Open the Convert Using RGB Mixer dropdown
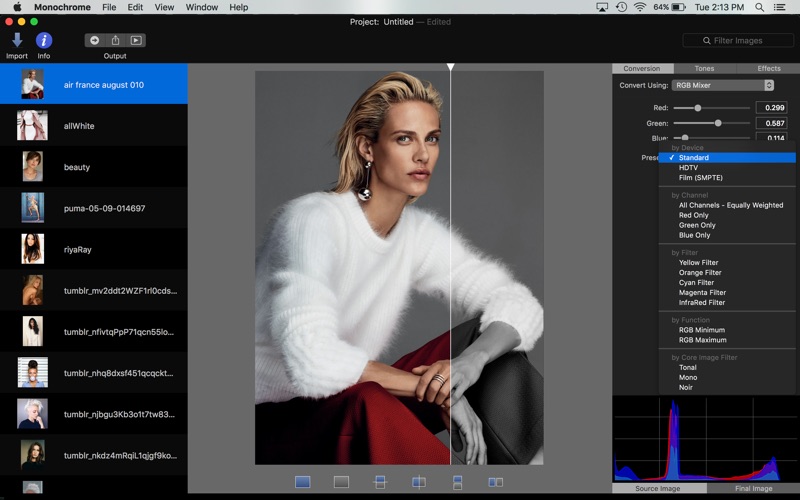The width and height of the screenshot is (800, 500). [723, 85]
